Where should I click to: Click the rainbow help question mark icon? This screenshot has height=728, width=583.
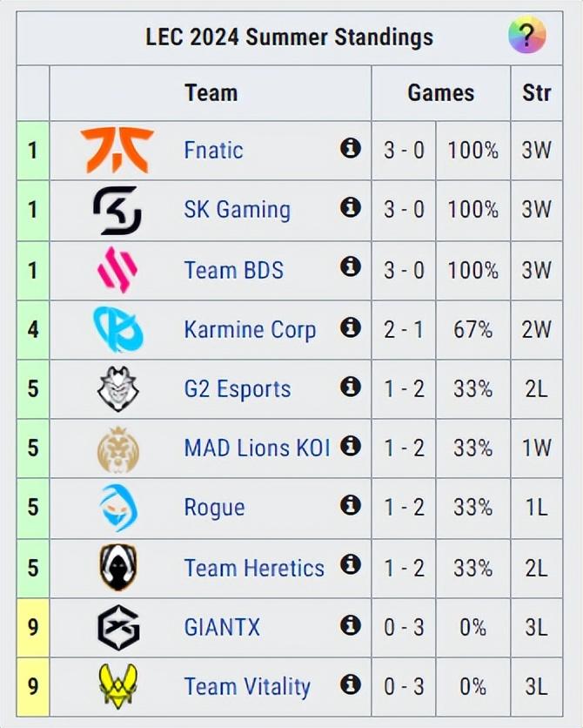526,37
